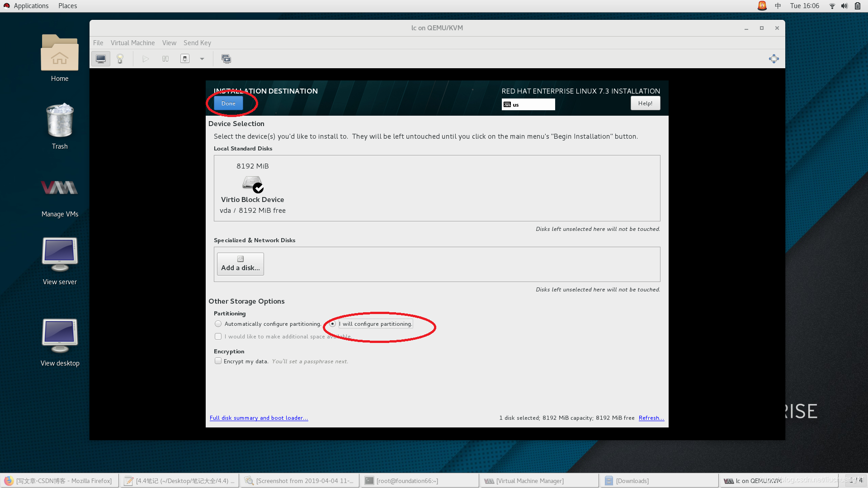Switch to Screenshot viewer taskbar window

(x=300, y=481)
